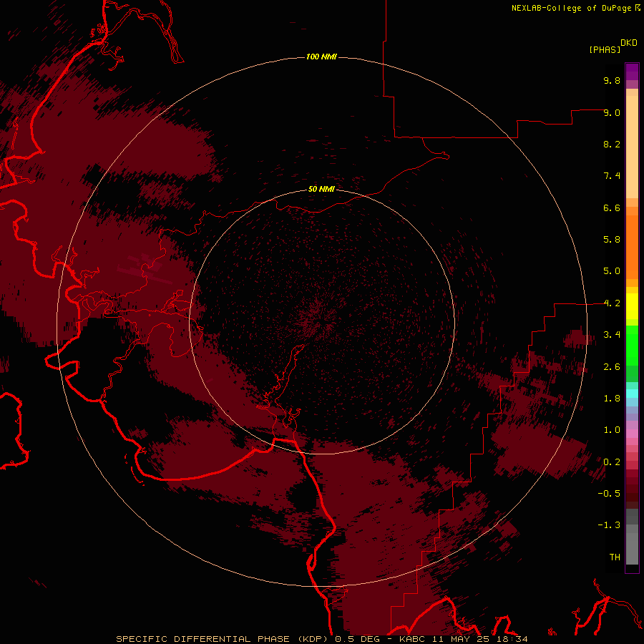
Task: Select the 1.8 legend value
Action: coord(612,399)
